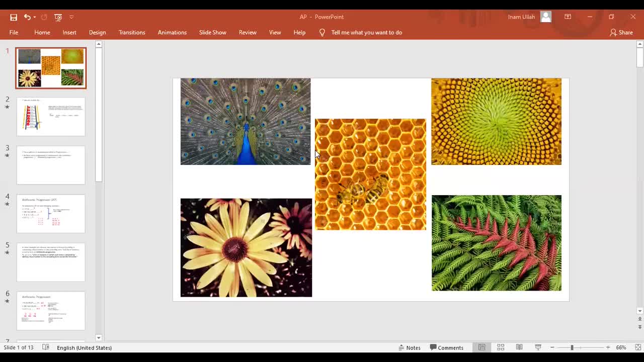Click the Save icon in Quick Access Toolbar

pos(14,17)
